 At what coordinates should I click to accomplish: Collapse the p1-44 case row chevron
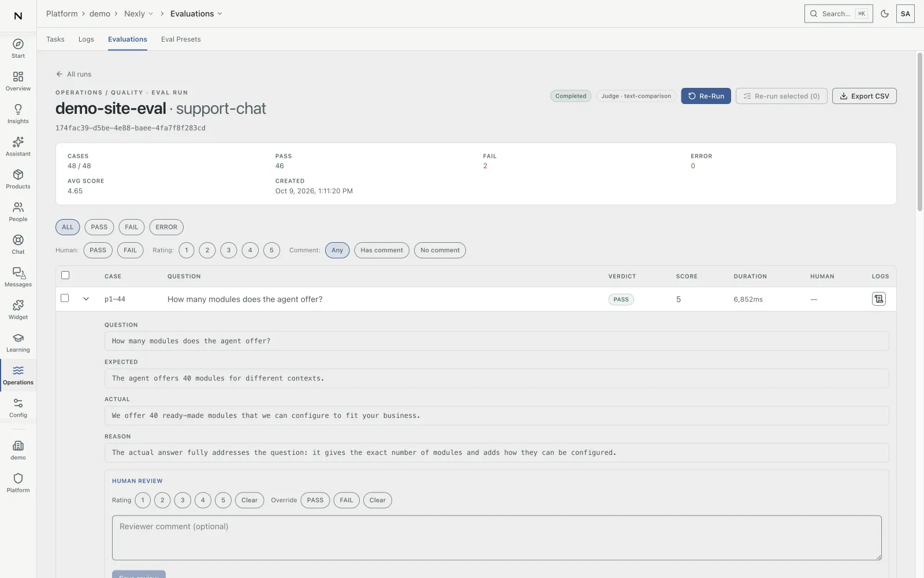pos(86,299)
